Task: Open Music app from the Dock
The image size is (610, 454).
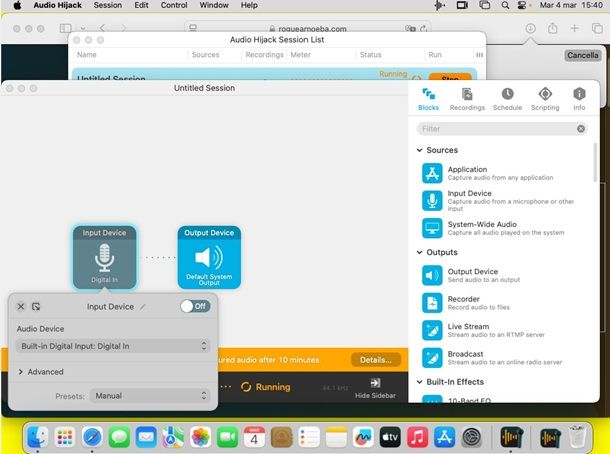Action: pos(417,437)
